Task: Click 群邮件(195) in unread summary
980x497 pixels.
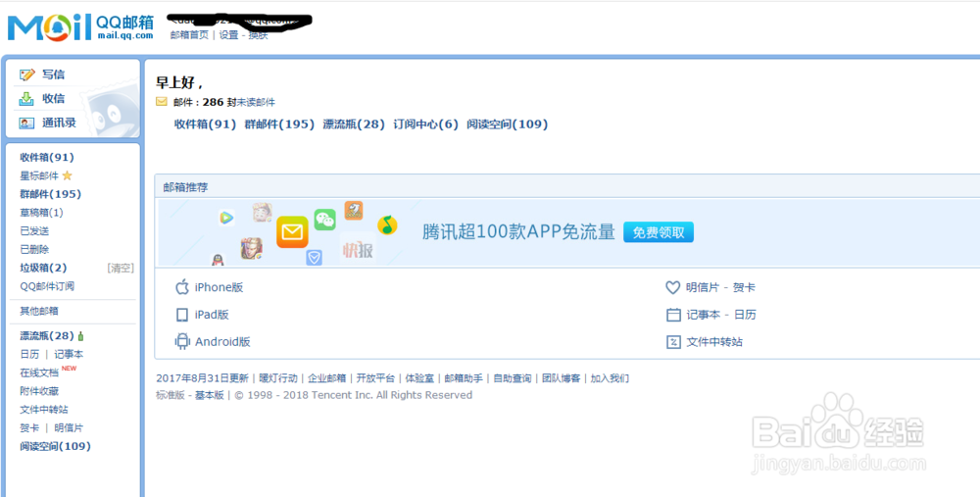Action: [x=279, y=124]
